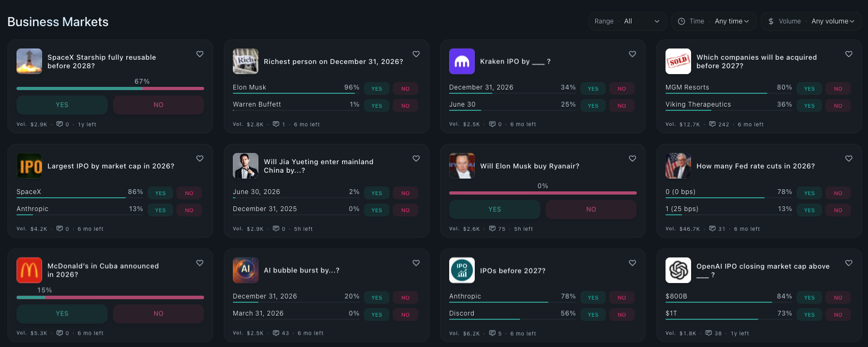Buy YES on McDonald's in Cuba market
Viewport: 868px width, 347px height.
[x=62, y=314]
